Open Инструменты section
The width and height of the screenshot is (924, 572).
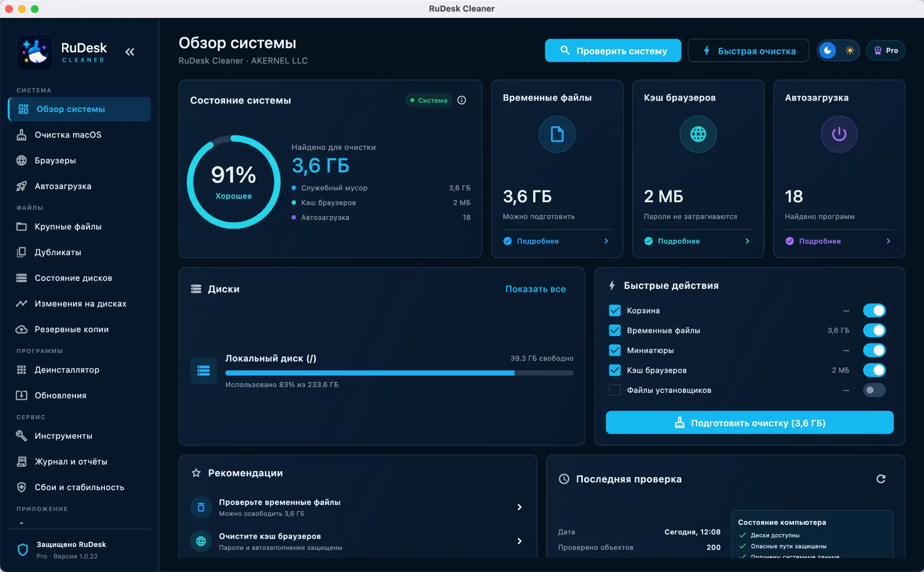click(79, 436)
